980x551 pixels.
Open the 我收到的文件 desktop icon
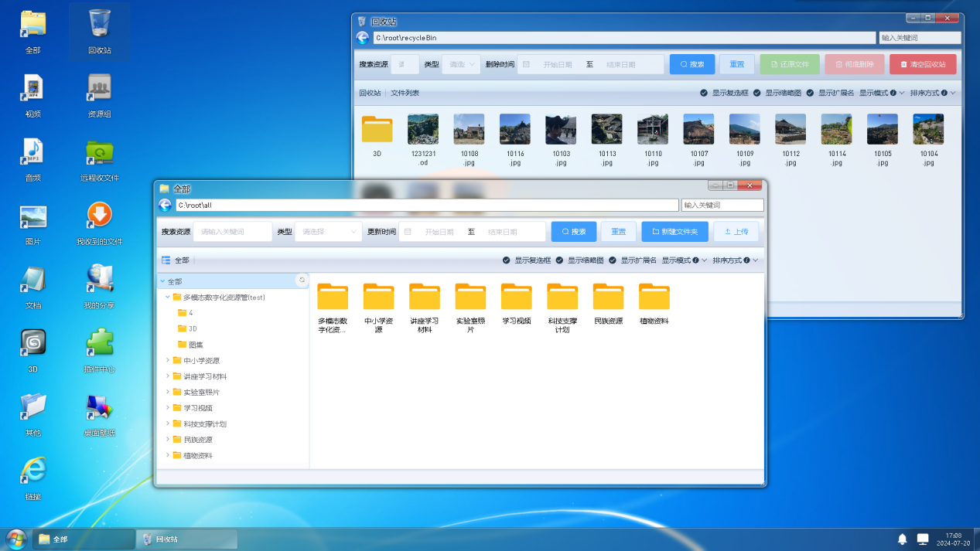(99, 216)
